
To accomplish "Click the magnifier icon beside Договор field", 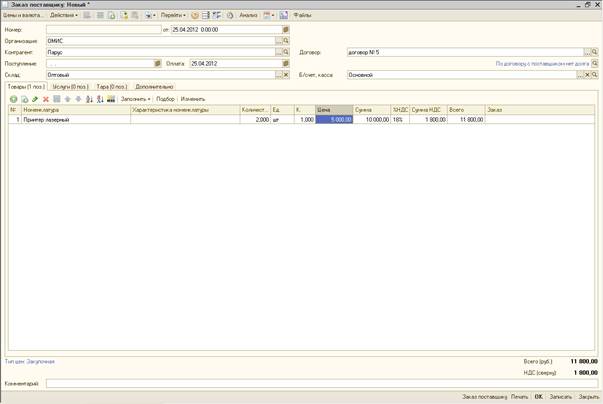I will (x=594, y=52).
